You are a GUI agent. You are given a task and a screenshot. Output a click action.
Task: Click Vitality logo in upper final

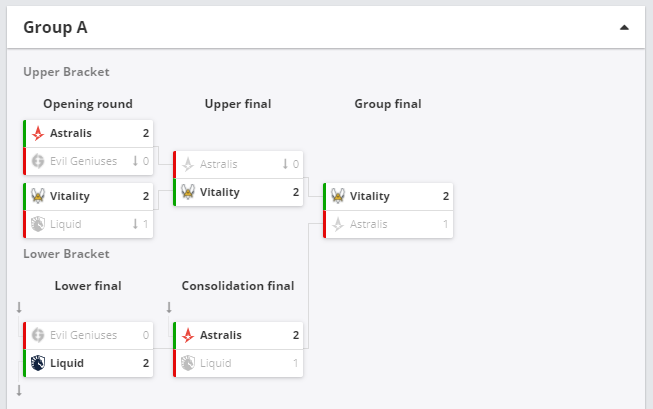pos(188,192)
